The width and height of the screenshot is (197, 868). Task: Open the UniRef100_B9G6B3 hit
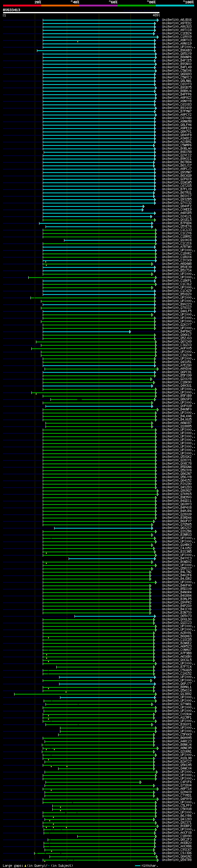click(176, 50)
